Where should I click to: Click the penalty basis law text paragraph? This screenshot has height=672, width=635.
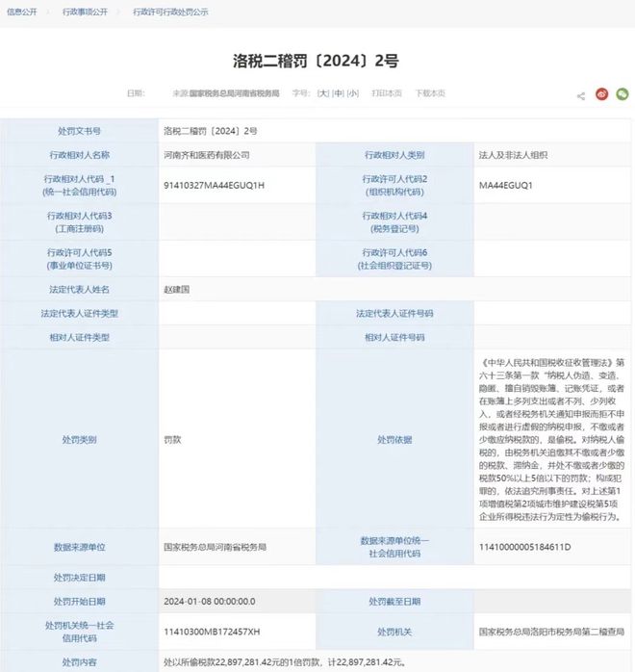pos(552,439)
